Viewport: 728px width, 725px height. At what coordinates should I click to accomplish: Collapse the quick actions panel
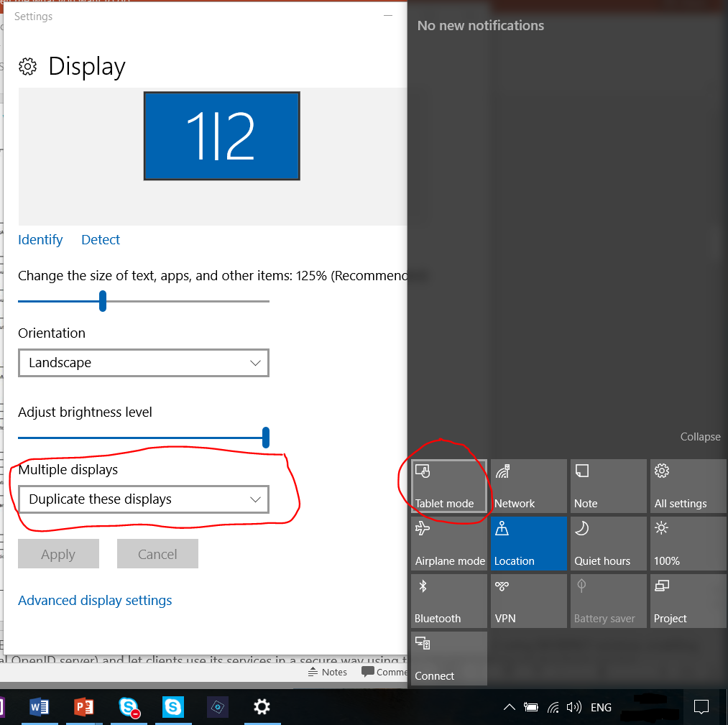pos(700,436)
